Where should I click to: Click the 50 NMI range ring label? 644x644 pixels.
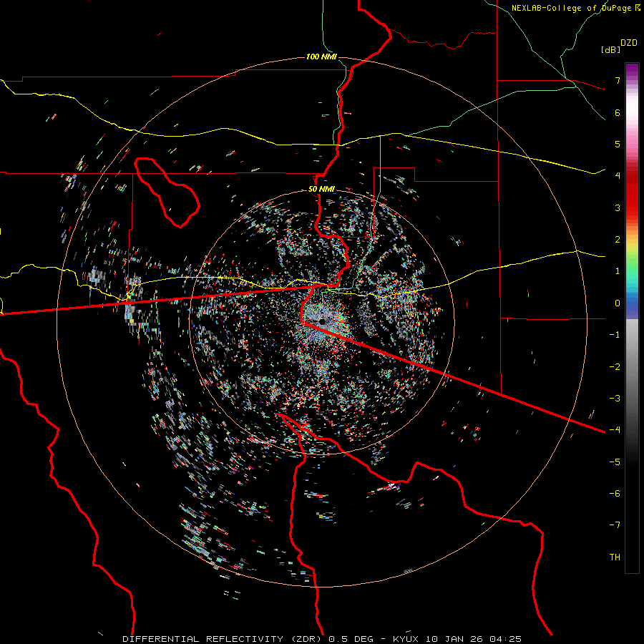[x=321, y=189]
